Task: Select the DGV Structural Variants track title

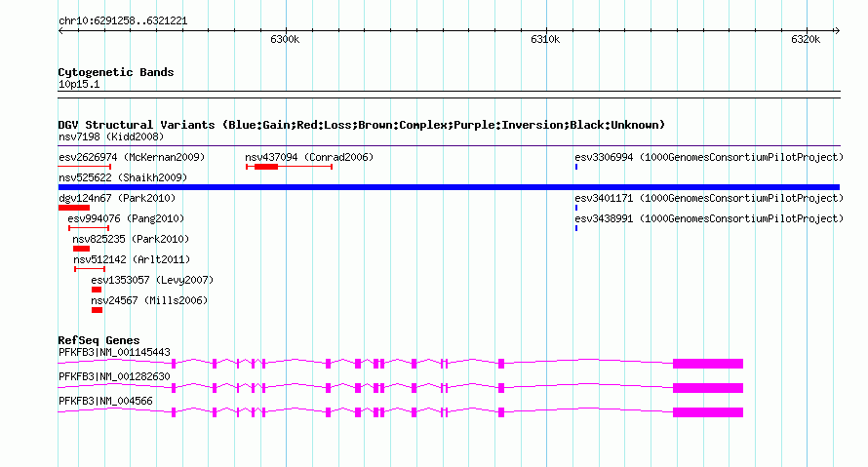Action: click(362, 125)
